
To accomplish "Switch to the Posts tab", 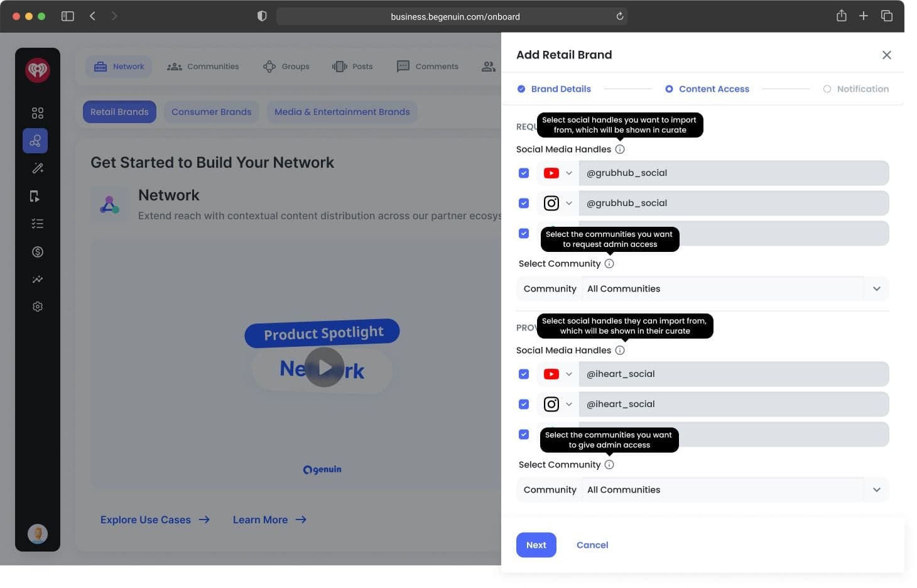I will [352, 67].
